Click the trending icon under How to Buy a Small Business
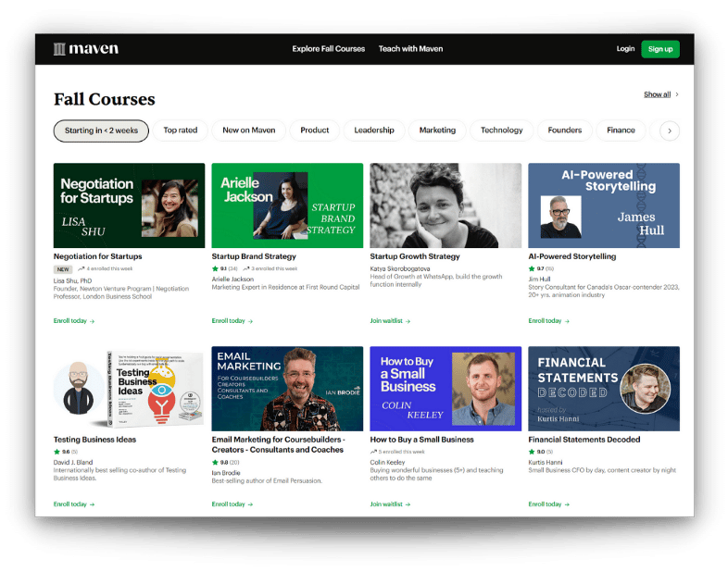Viewport: 728px width, 572px height. click(373, 452)
